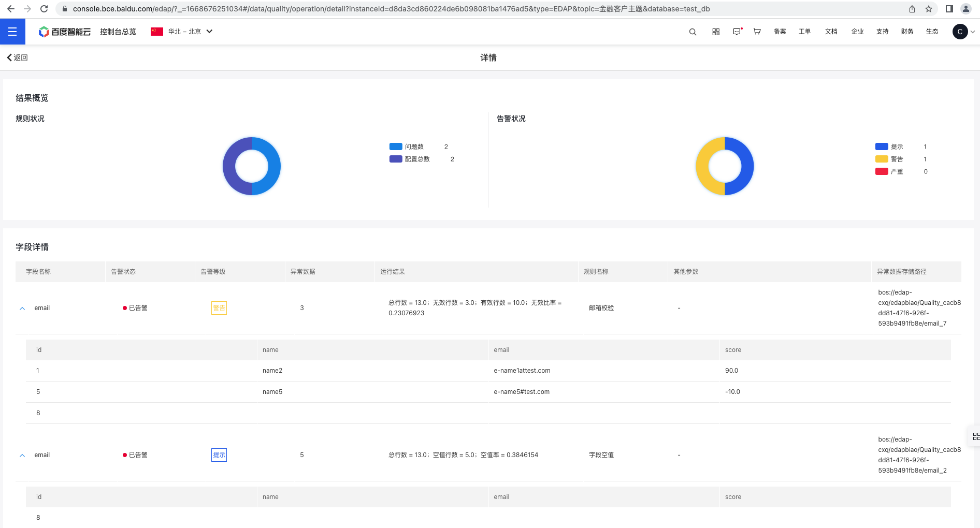Open the hamburger navigation menu
This screenshot has height=528, width=980.
click(12, 32)
